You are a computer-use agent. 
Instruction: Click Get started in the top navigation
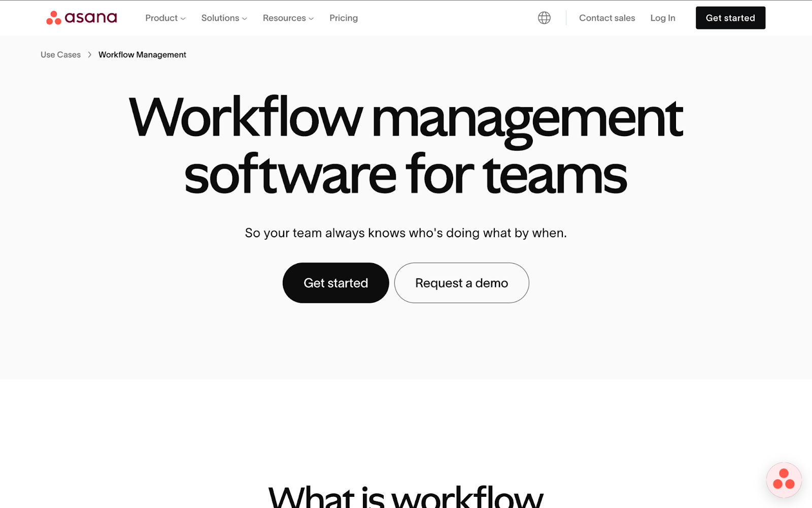click(730, 18)
